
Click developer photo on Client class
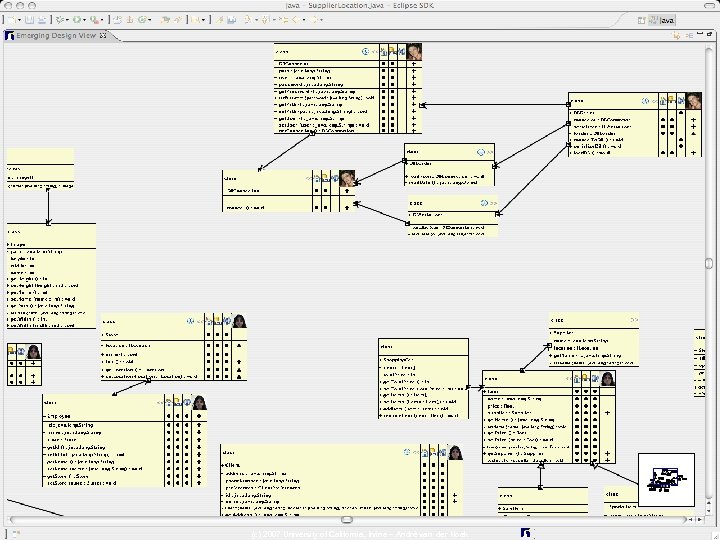456,452
